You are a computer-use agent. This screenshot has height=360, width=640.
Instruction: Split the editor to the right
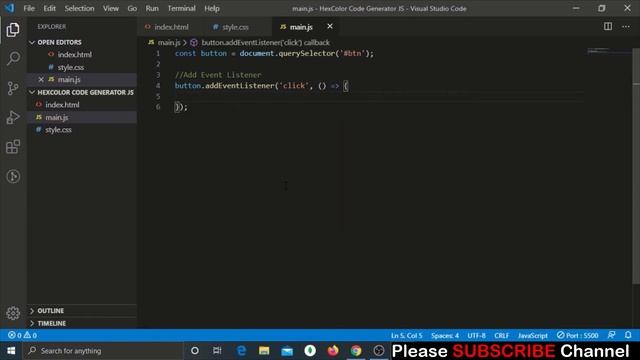[x=608, y=27]
